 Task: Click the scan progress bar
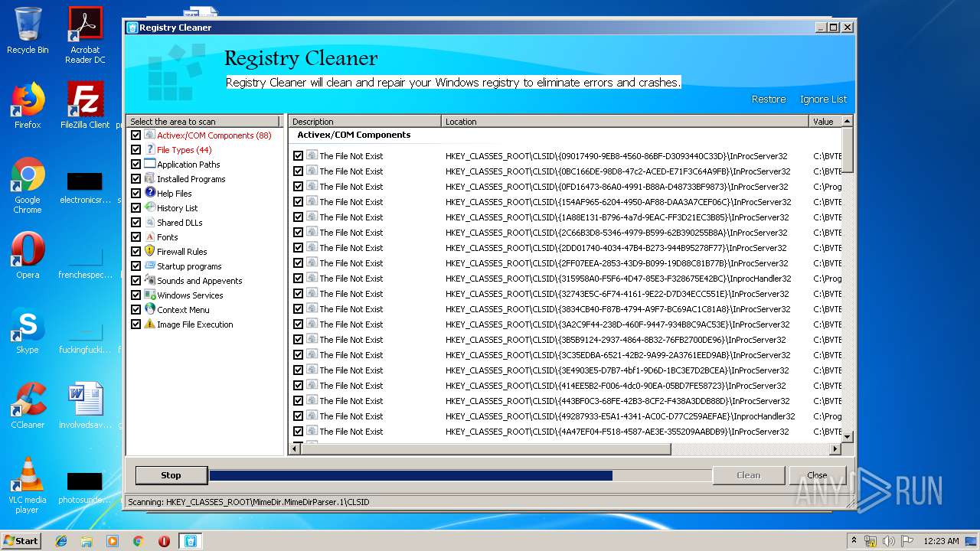coord(459,475)
